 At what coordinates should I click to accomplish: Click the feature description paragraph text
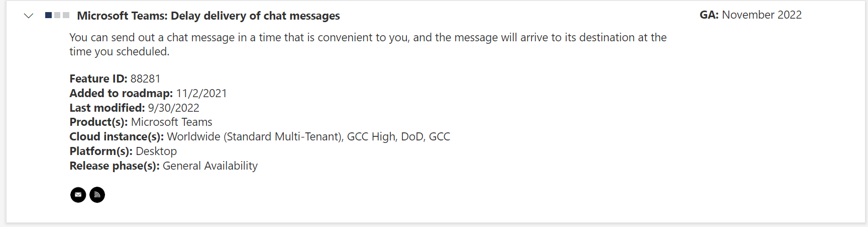(368, 44)
